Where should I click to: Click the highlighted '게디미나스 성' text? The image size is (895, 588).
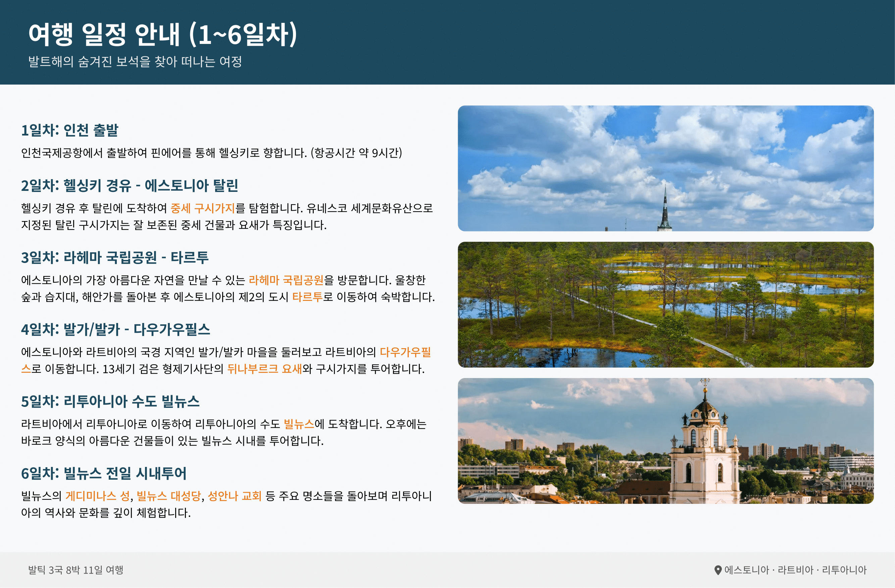coord(98,496)
